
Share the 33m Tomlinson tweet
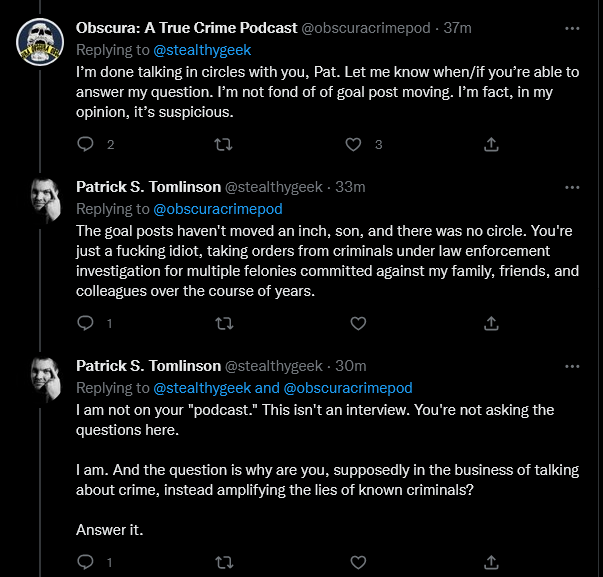[491, 323]
